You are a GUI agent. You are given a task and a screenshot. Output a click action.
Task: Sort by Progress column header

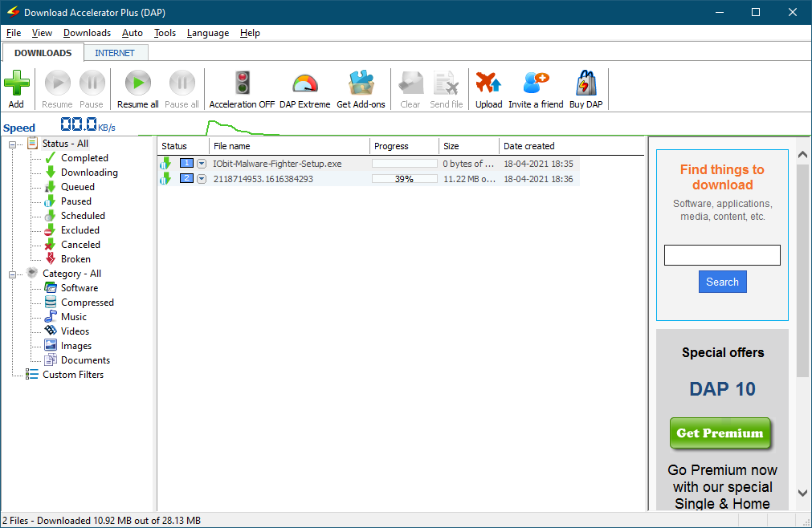click(x=404, y=146)
